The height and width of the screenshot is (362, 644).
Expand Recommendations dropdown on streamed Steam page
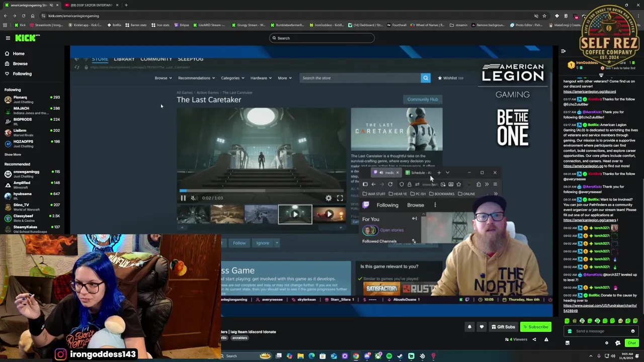click(x=197, y=78)
